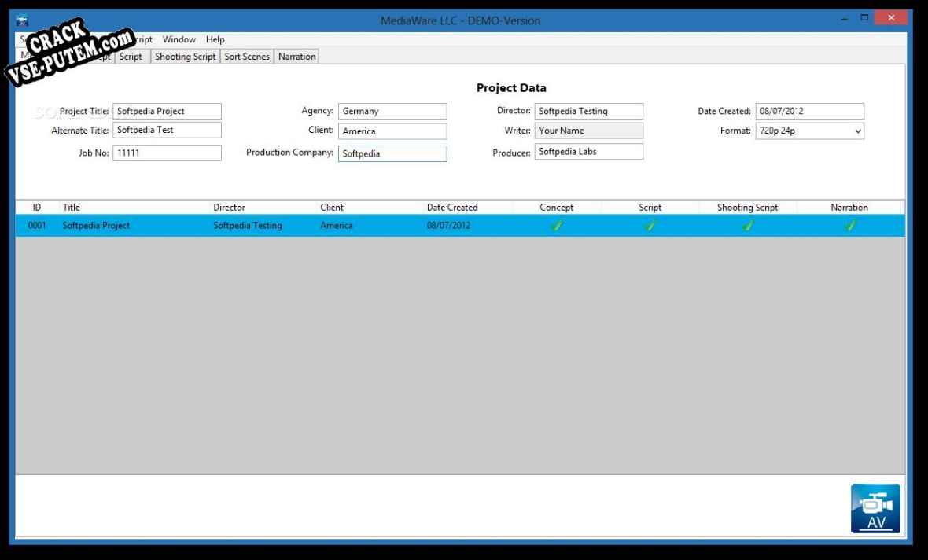
Task: Open the Help menu
Action: (215, 39)
